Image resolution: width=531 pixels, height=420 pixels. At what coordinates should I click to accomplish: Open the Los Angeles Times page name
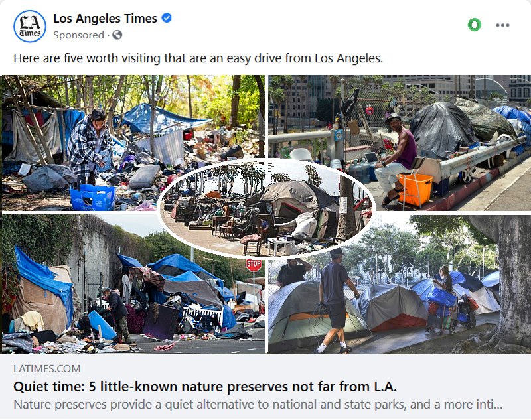[x=106, y=18]
